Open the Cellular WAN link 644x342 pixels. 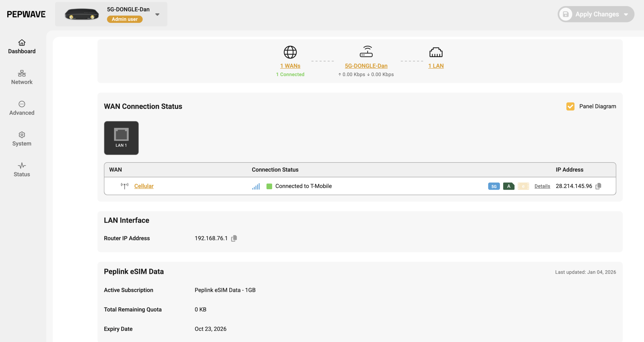pyautogui.click(x=144, y=186)
